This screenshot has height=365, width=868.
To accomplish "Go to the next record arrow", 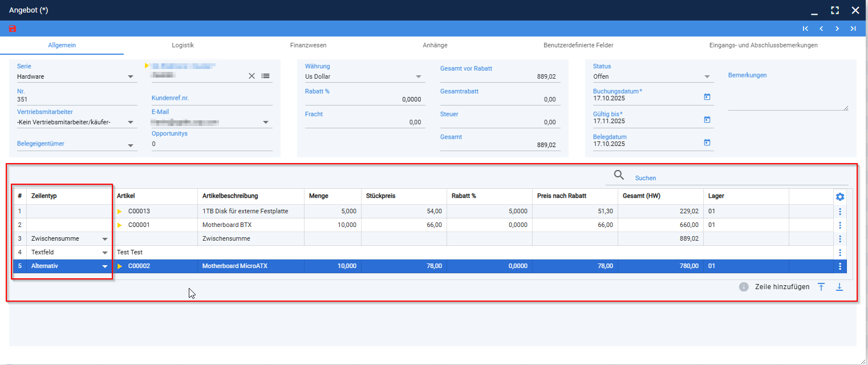I will (x=837, y=29).
